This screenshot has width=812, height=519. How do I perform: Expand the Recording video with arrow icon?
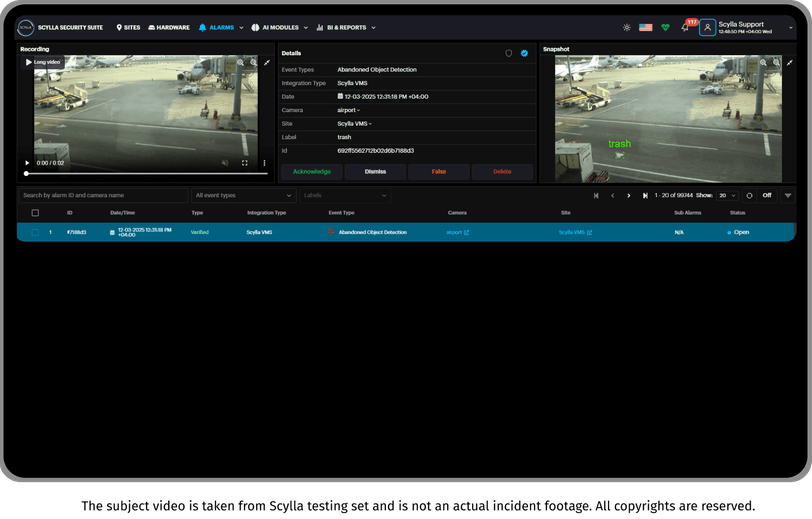[267, 63]
